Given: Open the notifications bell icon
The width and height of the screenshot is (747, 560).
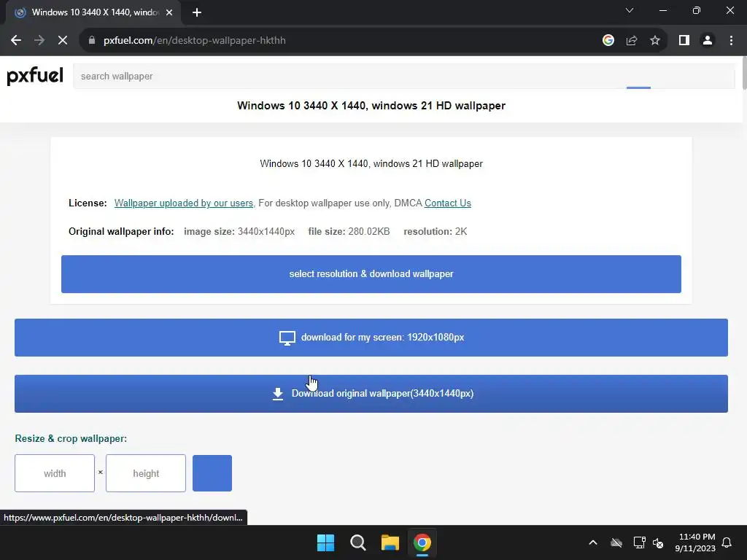Looking at the screenshot, I should (x=727, y=542).
